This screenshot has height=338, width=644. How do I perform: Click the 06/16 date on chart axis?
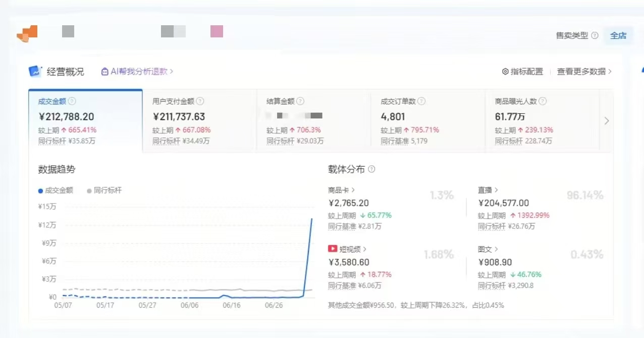[x=231, y=305]
